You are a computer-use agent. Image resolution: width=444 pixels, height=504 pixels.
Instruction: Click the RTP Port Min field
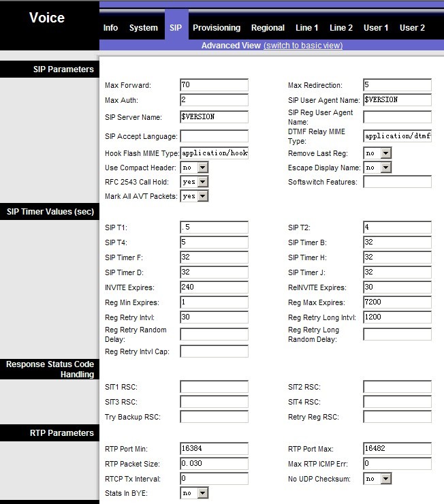[215, 449]
